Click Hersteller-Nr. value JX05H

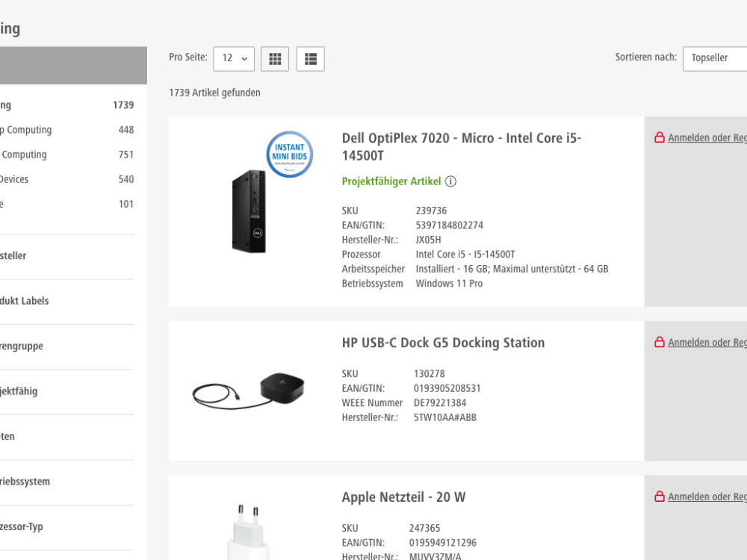[x=428, y=240]
